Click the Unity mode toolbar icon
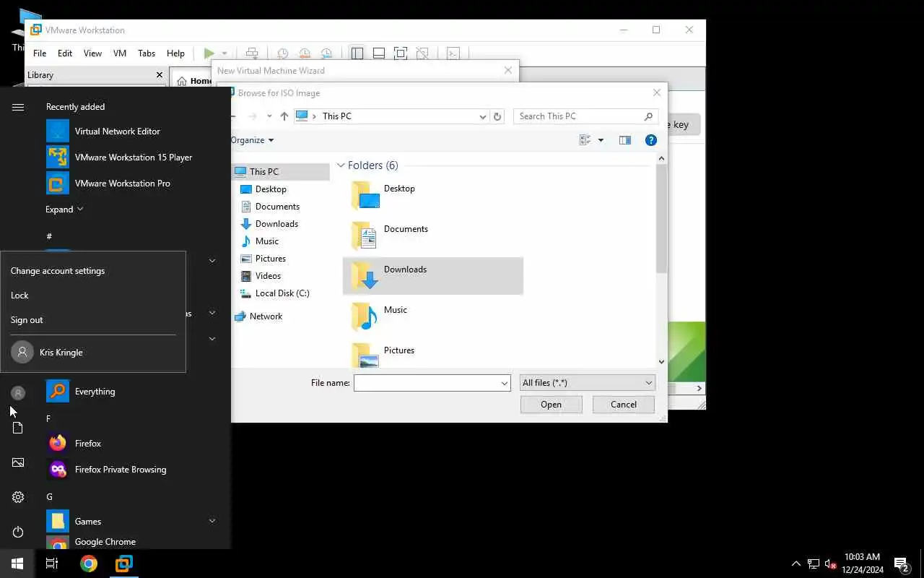The height and width of the screenshot is (578, 924). pyautogui.click(x=422, y=53)
